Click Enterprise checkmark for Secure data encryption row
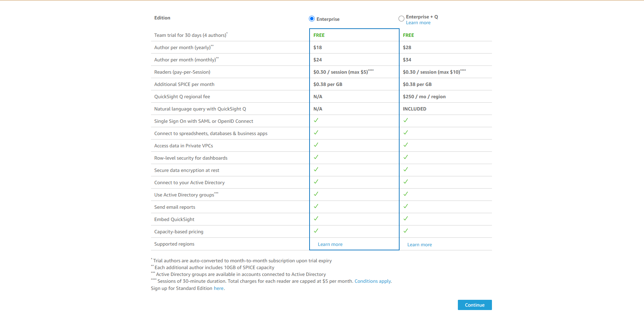This screenshot has width=644, height=323. click(316, 169)
